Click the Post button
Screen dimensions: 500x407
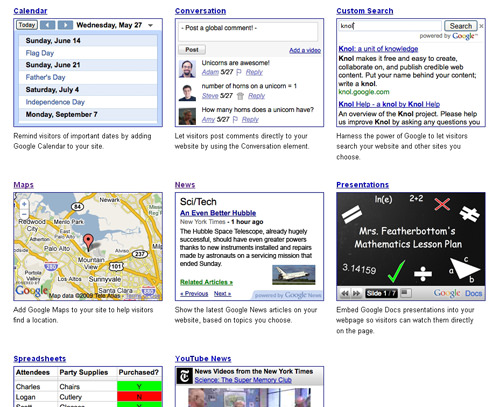point(192,50)
